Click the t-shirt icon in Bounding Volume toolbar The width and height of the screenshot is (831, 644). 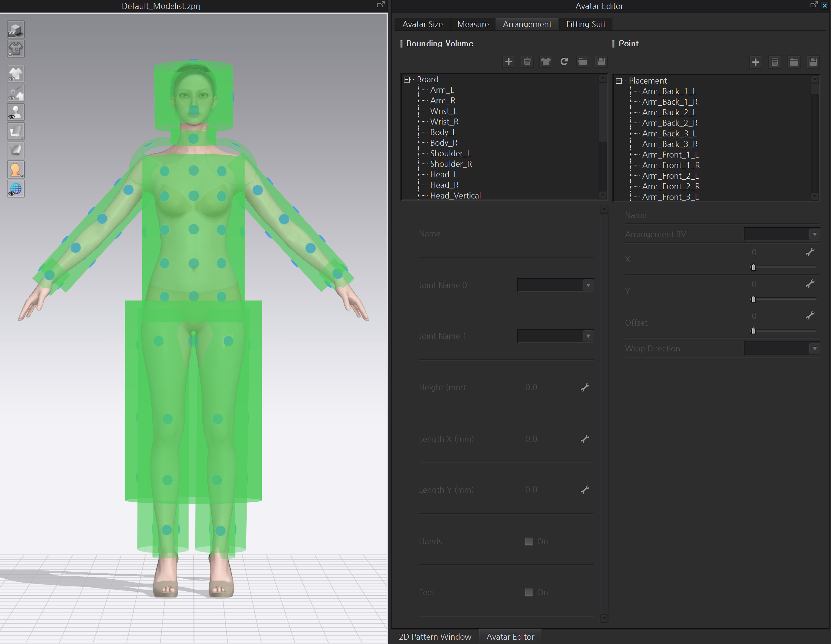coord(546,61)
